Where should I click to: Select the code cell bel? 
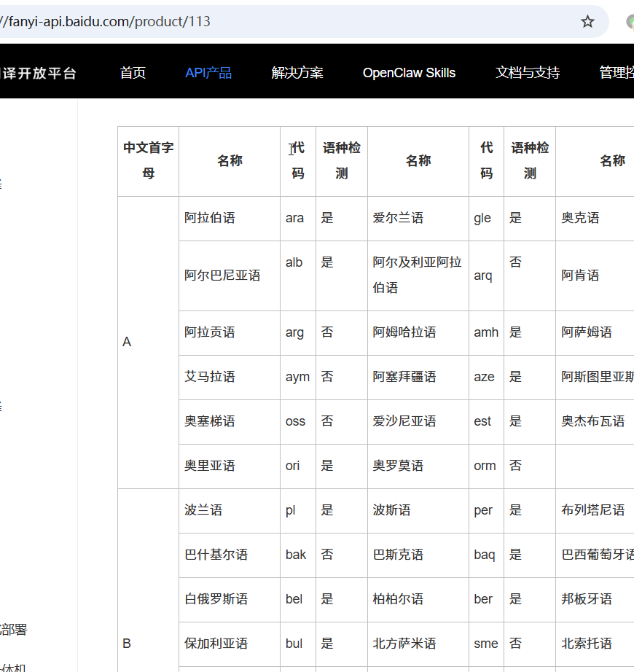pyautogui.click(x=298, y=600)
